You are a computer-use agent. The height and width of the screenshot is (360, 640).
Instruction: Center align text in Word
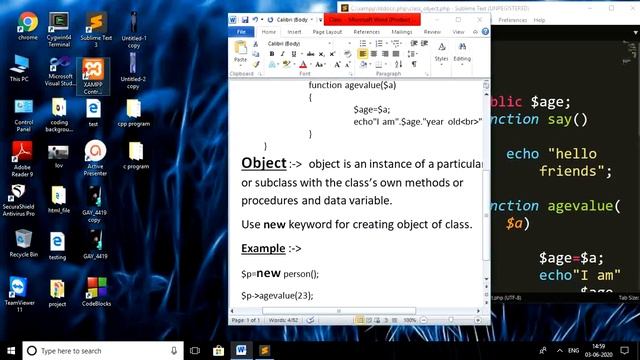373,54
